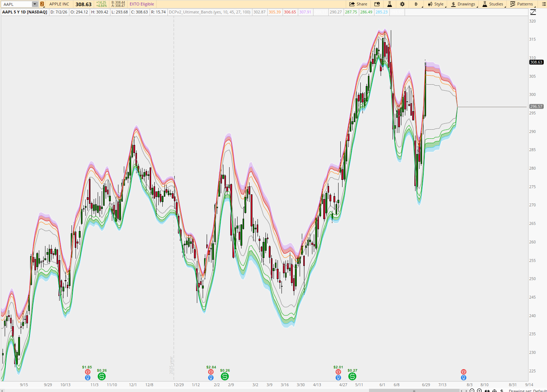This screenshot has height=392, width=547.
Task: Expand the AAPL symbol dropdown arrow
Action: coord(35,4)
